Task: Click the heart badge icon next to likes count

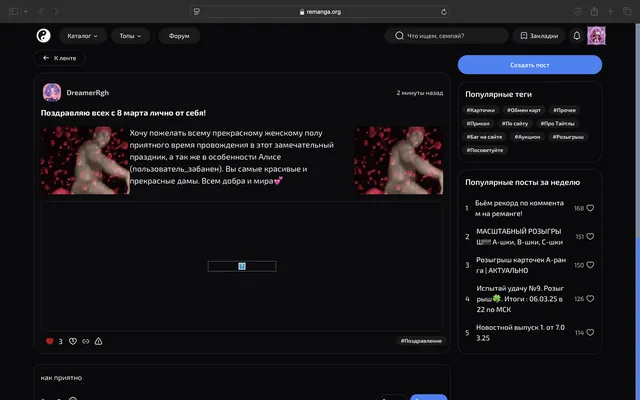Action: pos(73,341)
